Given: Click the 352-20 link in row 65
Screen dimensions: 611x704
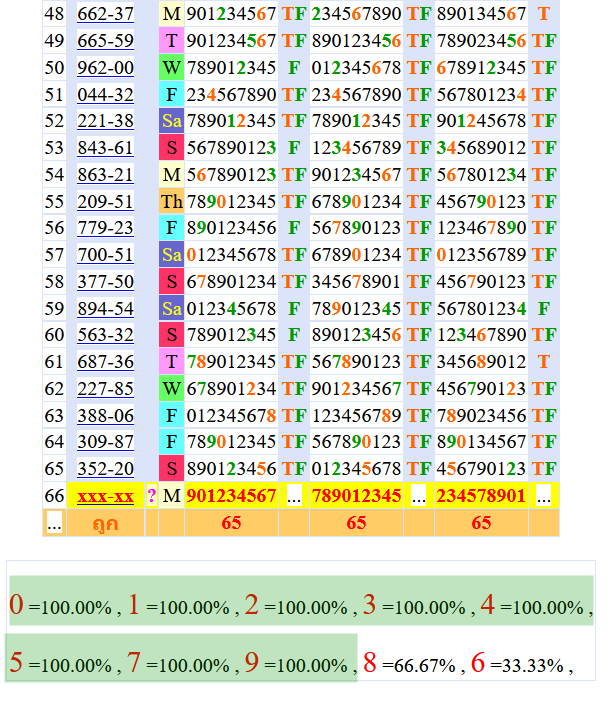Looking at the screenshot, I should coord(105,468).
